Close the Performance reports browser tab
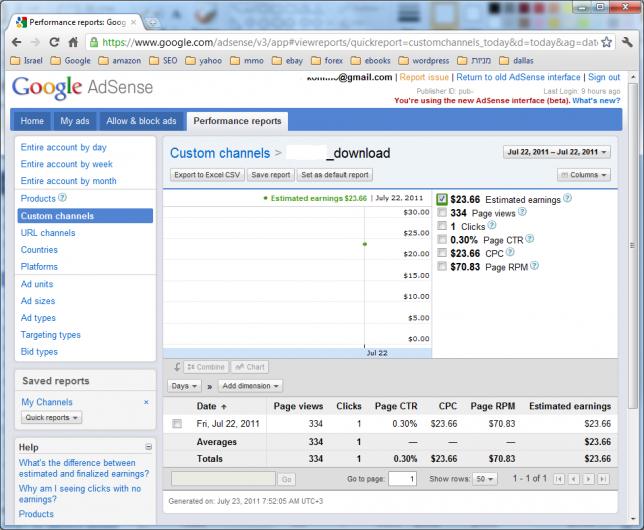The image size is (644, 530). click(133, 22)
